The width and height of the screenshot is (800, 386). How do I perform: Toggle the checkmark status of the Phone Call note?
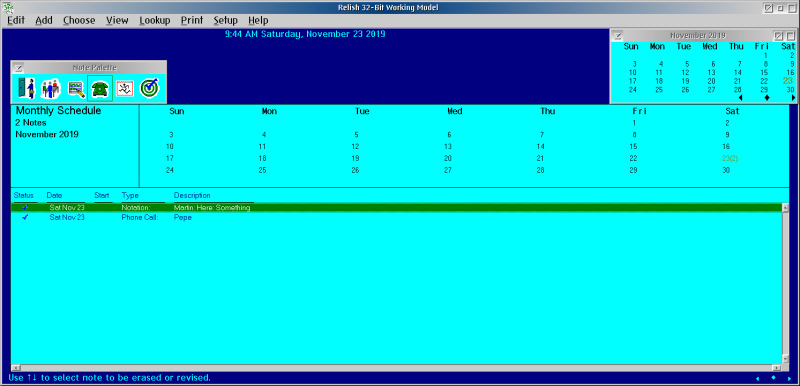pyautogui.click(x=26, y=217)
